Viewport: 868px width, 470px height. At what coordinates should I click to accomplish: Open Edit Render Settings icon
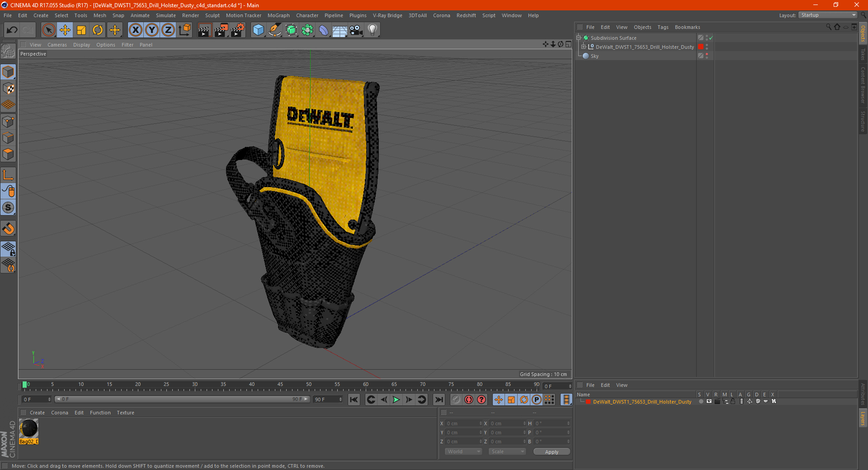point(237,30)
